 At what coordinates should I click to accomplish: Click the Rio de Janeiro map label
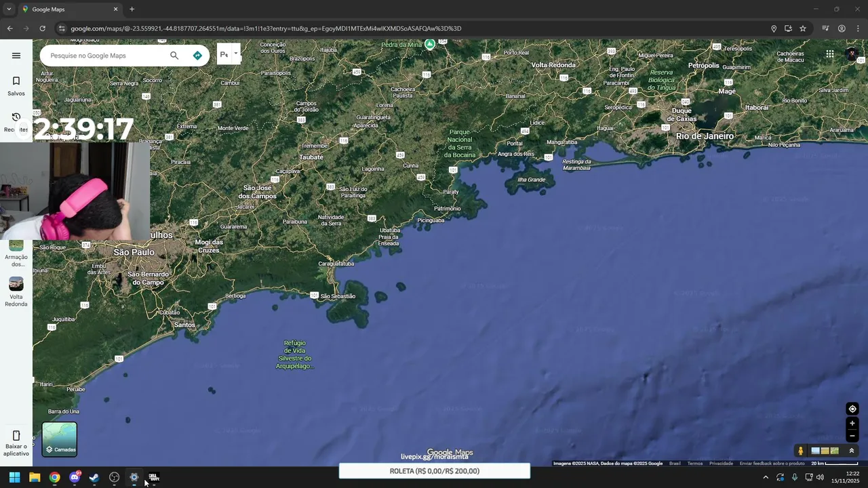pyautogui.click(x=705, y=136)
